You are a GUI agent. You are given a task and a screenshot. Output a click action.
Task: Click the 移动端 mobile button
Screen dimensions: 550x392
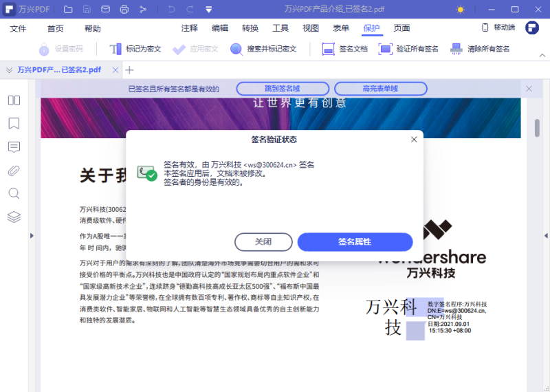point(498,28)
